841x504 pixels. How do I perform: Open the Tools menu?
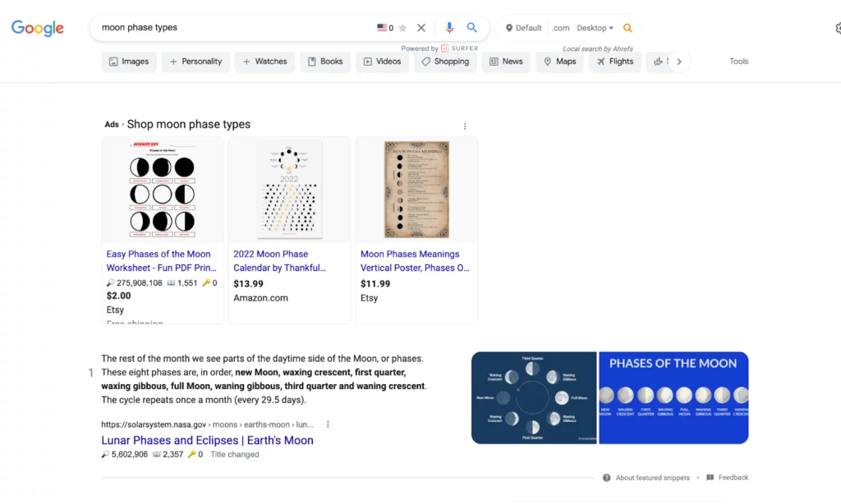point(738,62)
